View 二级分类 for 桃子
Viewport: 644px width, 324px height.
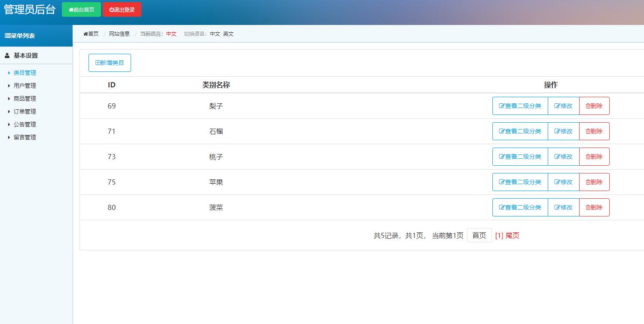[520, 157]
